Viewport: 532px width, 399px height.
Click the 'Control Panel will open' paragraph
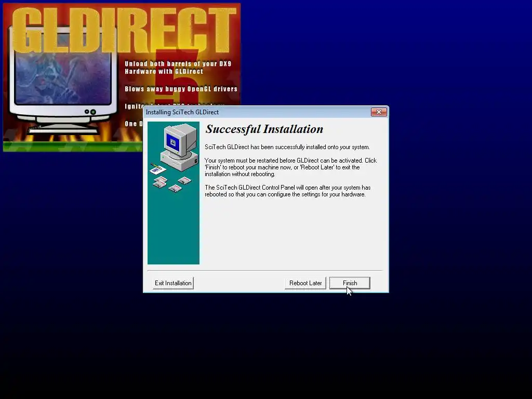pos(288,191)
